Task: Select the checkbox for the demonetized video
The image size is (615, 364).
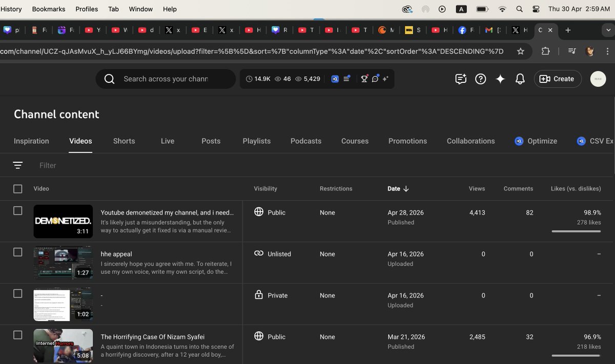Action: tap(18, 210)
